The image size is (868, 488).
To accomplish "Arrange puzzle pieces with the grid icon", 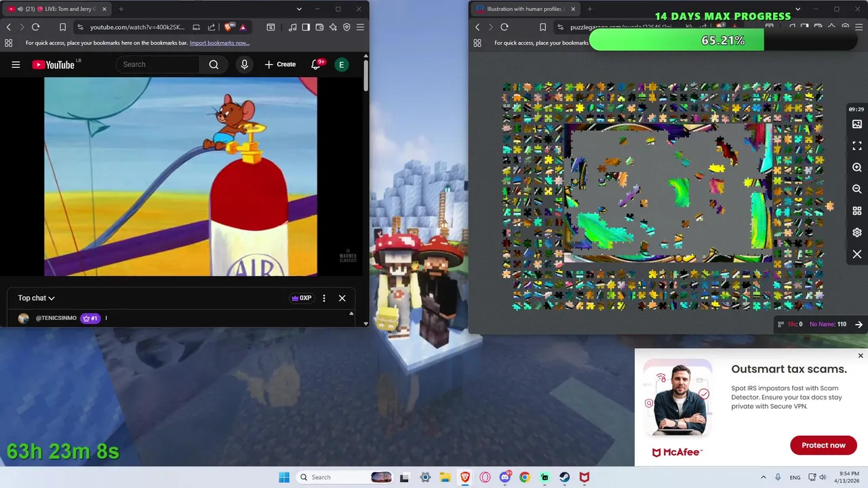I will [857, 211].
